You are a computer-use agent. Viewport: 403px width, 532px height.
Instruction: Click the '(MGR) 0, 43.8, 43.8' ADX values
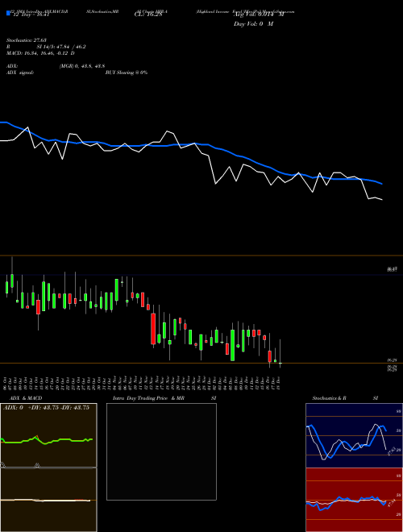tap(82, 66)
